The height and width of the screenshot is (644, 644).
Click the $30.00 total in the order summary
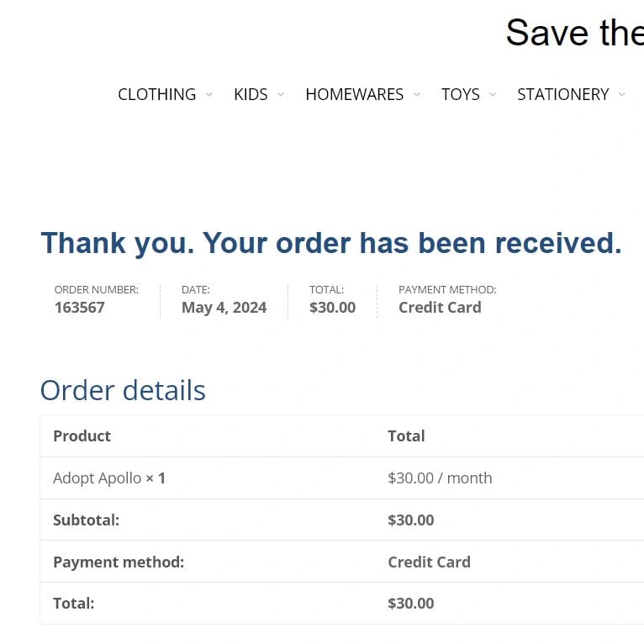point(332,308)
